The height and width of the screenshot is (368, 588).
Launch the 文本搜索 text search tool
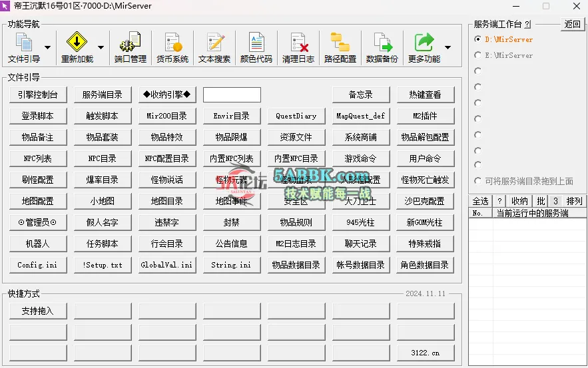pyautogui.click(x=214, y=47)
